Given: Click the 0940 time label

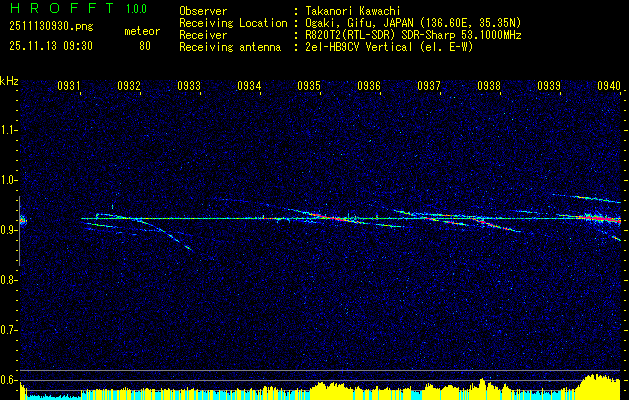Looking at the screenshot, I should pos(609,85).
